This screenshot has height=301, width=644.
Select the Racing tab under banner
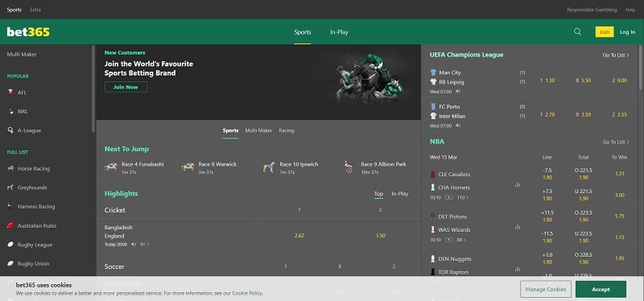click(287, 130)
